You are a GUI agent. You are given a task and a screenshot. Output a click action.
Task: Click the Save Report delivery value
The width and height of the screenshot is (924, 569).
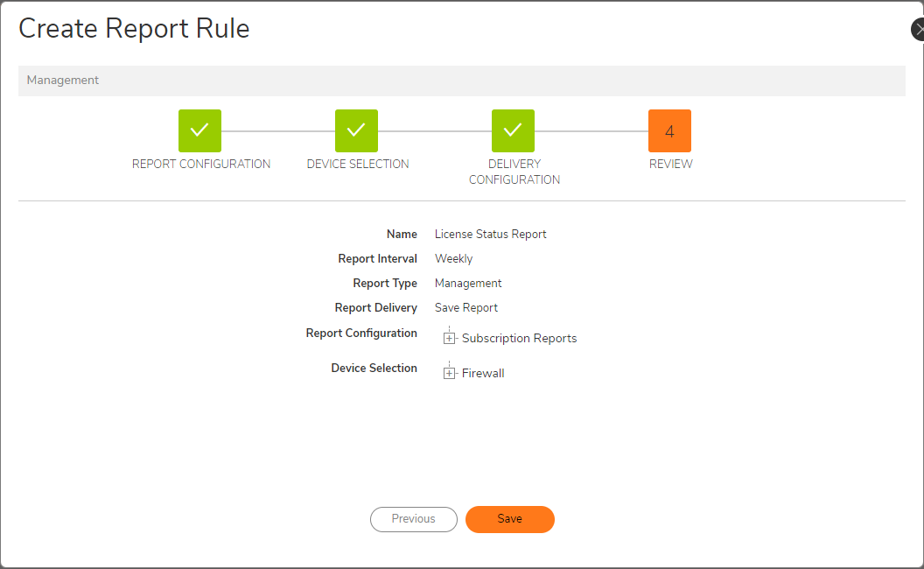[x=465, y=308]
